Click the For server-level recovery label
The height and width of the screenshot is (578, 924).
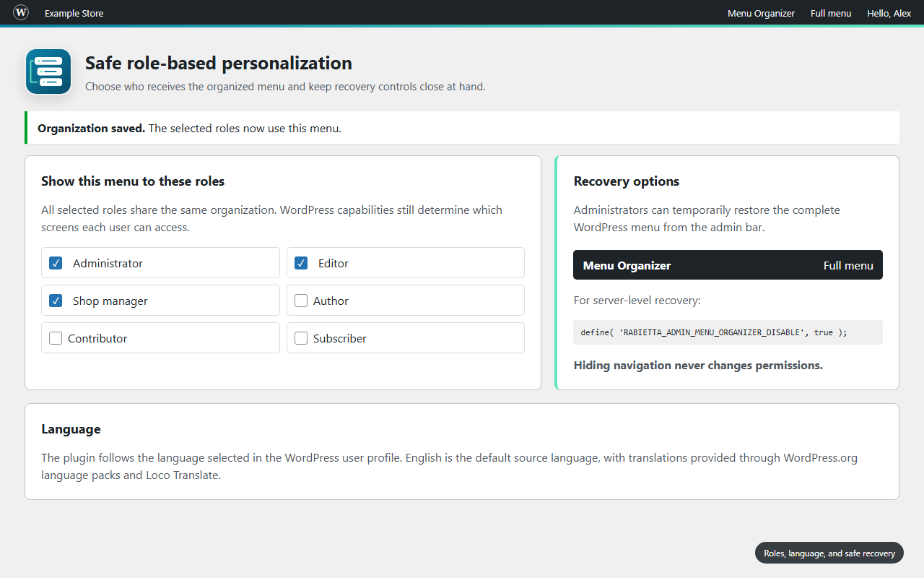coord(637,300)
